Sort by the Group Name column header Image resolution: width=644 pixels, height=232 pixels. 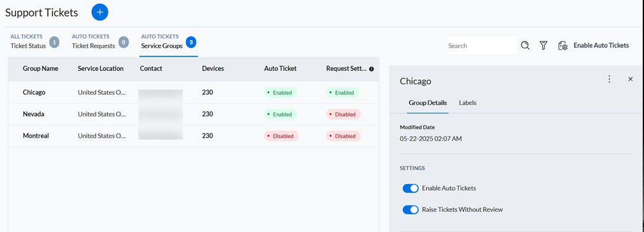click(40, 68)
